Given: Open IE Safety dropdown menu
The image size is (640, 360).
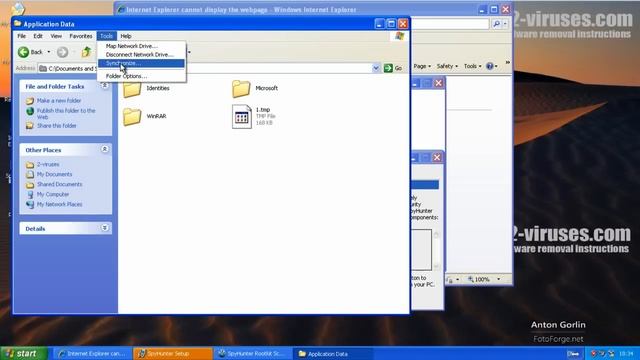Looking at the screenshot, I should pos(447,66).
